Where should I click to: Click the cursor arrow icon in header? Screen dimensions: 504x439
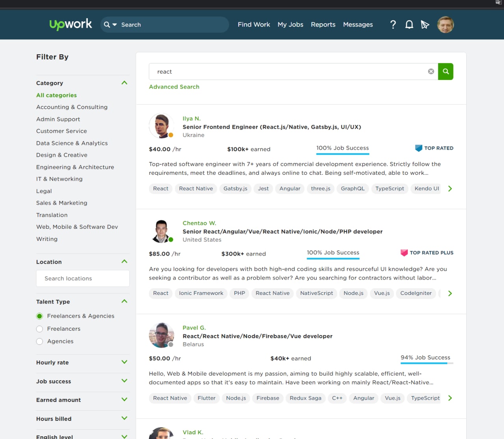pos(425,25)
